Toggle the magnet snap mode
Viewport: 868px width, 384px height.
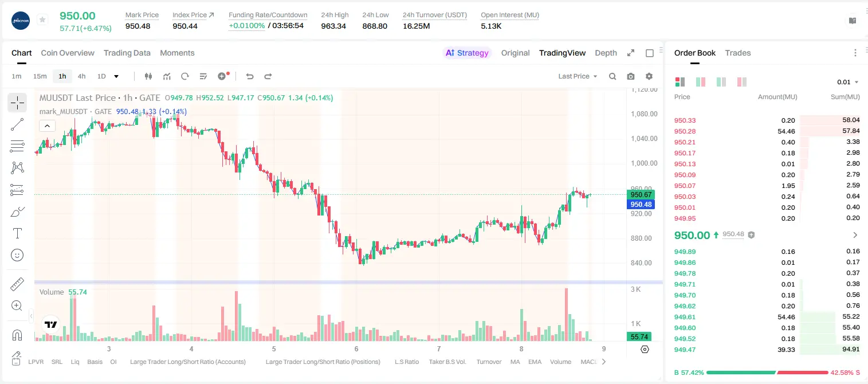[17, 335]
